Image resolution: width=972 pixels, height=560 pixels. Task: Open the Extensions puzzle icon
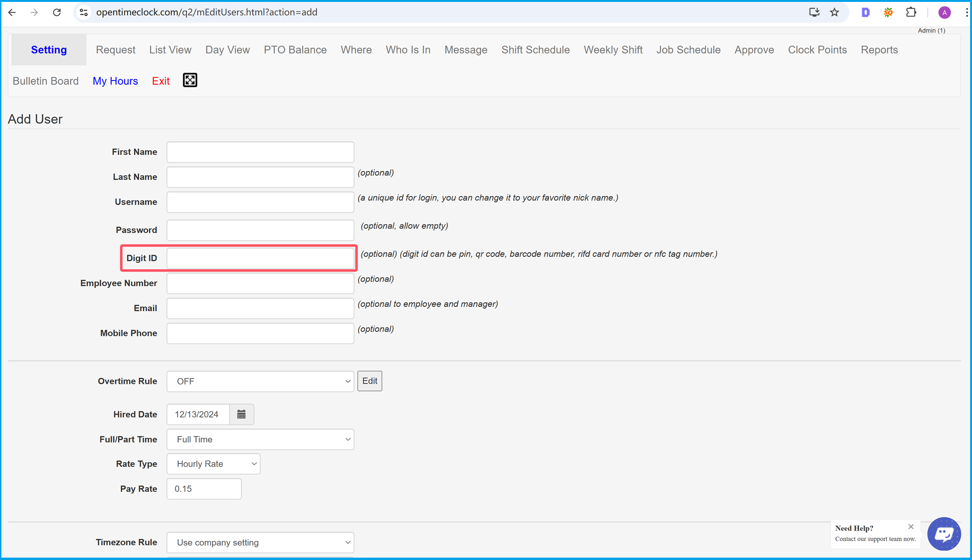point(911,12)
